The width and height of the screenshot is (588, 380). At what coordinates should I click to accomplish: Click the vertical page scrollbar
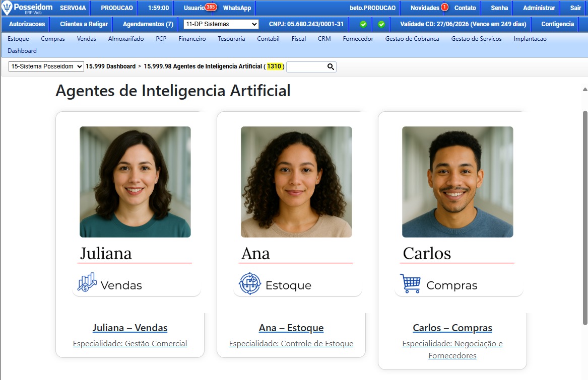click(585, 217)
